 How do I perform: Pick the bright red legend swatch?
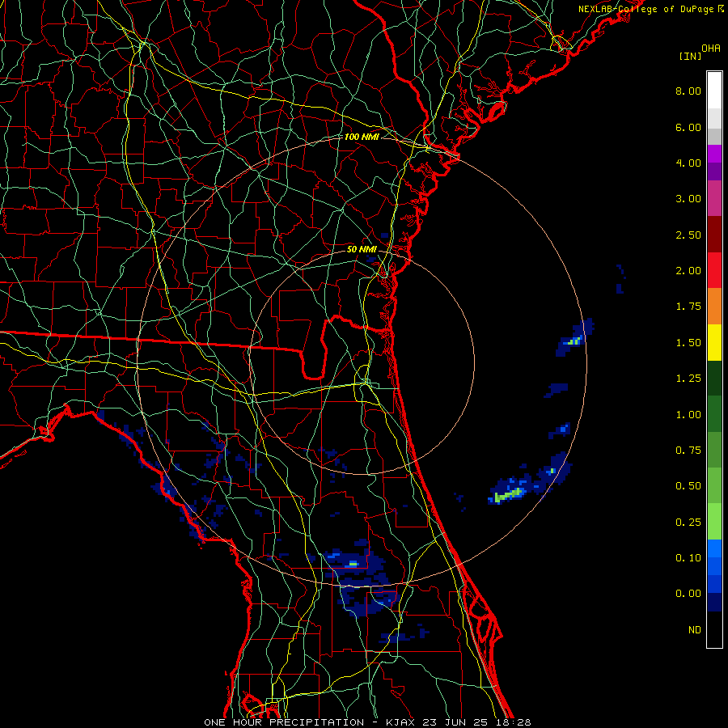click(x=714, y=270)
